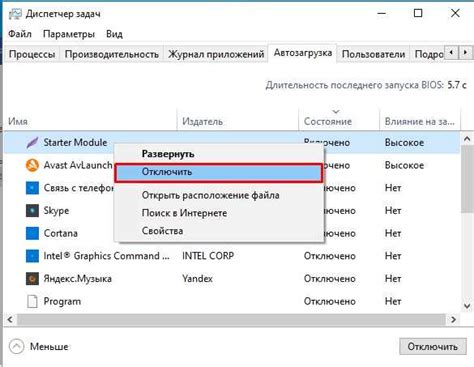This screenshot has width=474, height=367.
Task: Choose Отключить in the context menu
Action: click(x=219, y=172)
